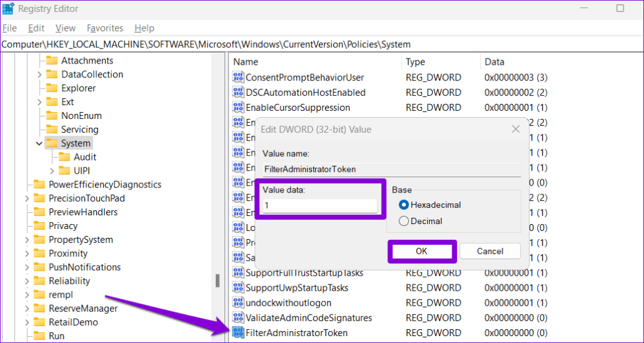
Task: Expand the Proximity tree node
Action: [x=26, y=254]
